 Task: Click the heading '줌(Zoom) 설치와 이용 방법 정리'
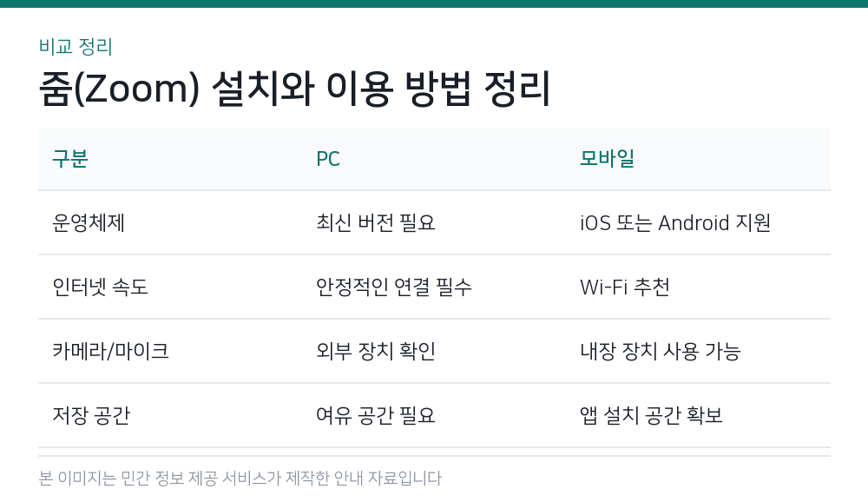coord(294,89)
